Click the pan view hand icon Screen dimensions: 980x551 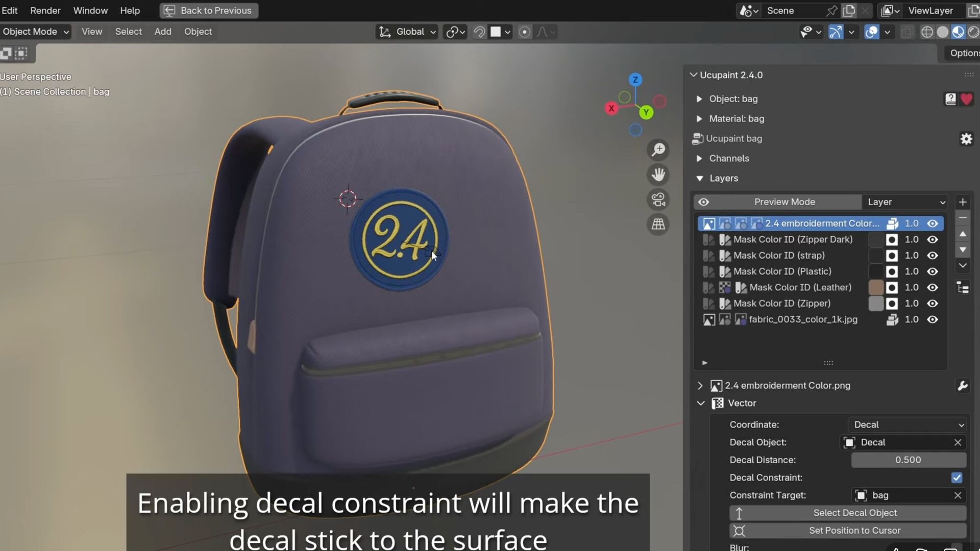pos(658,174)
